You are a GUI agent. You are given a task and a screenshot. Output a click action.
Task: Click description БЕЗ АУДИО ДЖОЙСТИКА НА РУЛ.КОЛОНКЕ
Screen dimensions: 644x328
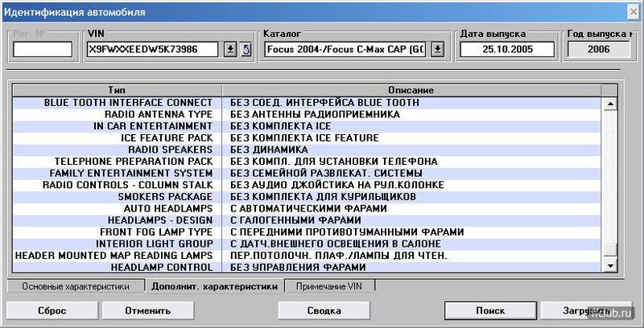(337, 185)
